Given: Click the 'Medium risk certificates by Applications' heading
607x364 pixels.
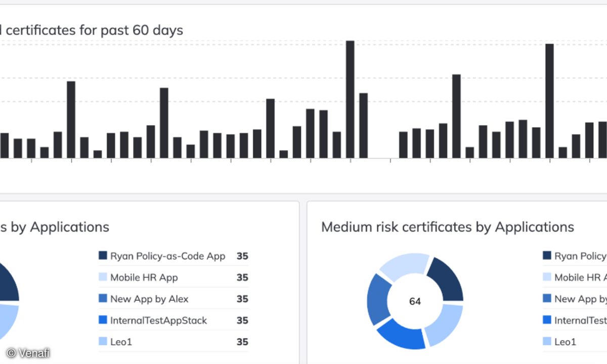Looking at the screenshot, I should click(x=448, y=227).
